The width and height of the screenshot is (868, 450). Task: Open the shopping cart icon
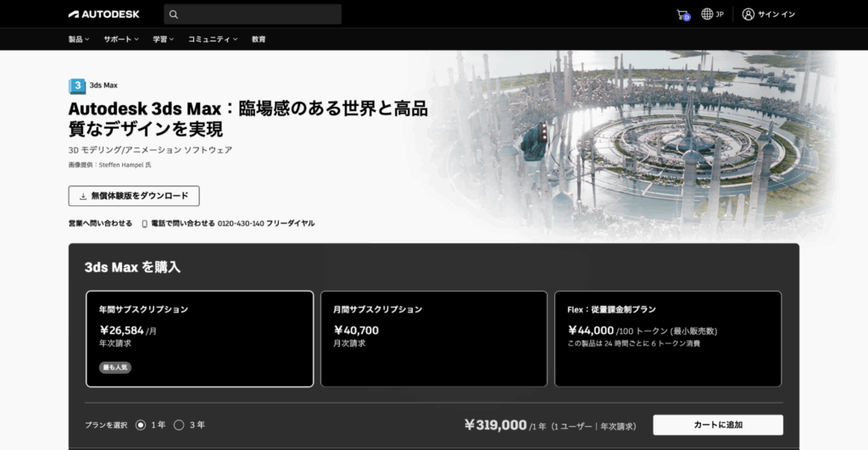click(x=682, y=14)
